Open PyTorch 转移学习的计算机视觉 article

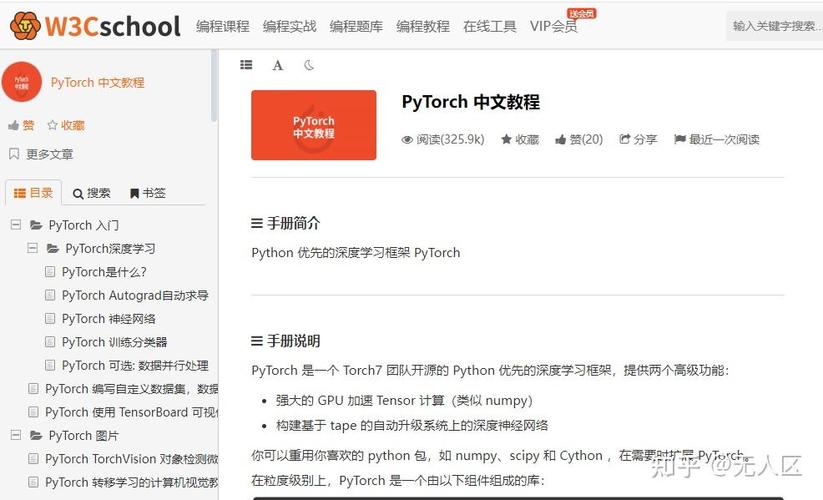click(x=131, y=482)
